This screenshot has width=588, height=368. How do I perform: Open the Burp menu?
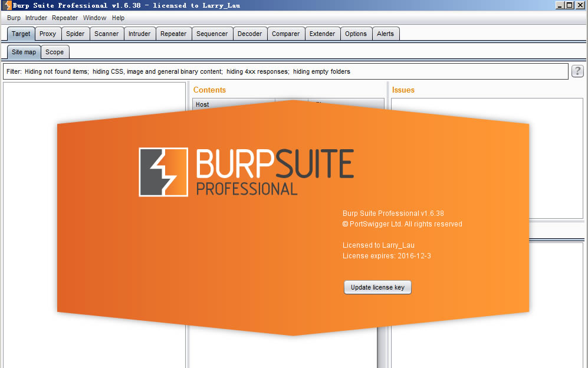tap(14, 18)
